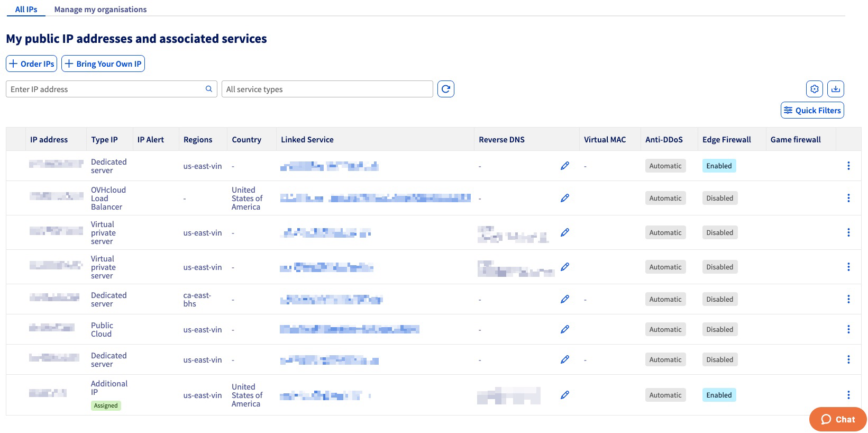Image resolution: width=868 pixels, height=433 pixels.
Task: Edit reverse DNS for ca-east-bhs Dedicated server
Action: pos(565,299)
